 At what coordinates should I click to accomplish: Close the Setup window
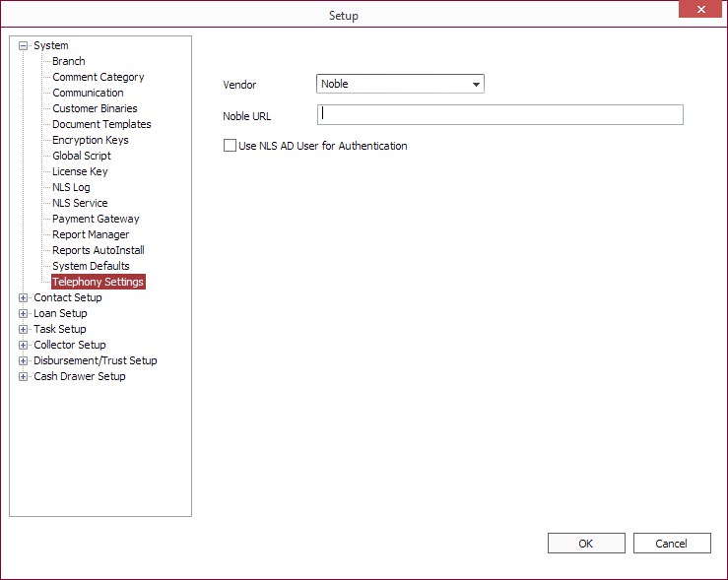pos(701,9)
